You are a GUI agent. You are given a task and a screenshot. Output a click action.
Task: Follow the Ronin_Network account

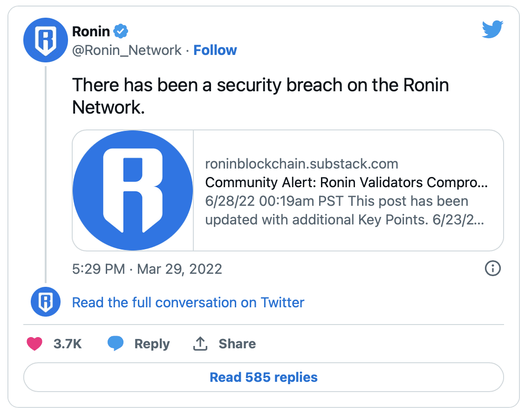coord(215,50)
